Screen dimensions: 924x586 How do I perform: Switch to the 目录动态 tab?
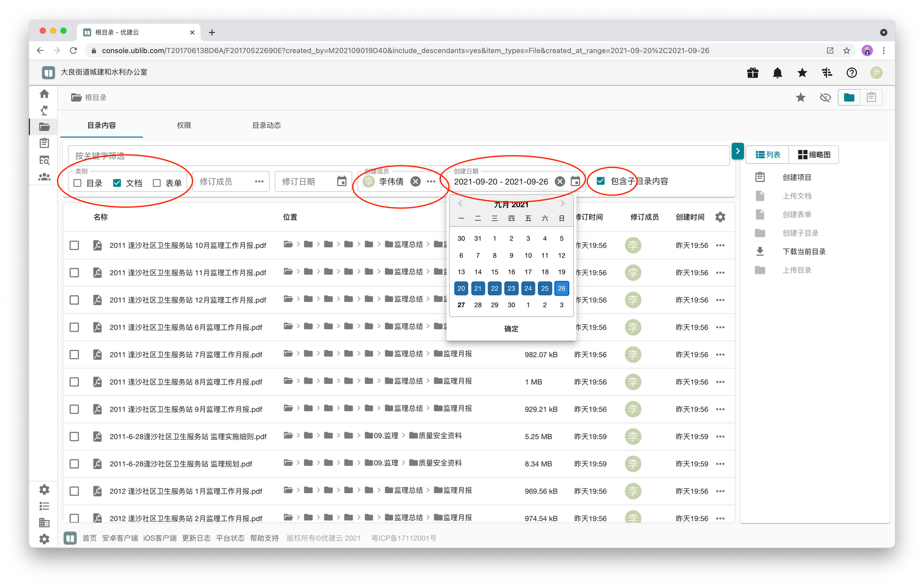point(267,125)
